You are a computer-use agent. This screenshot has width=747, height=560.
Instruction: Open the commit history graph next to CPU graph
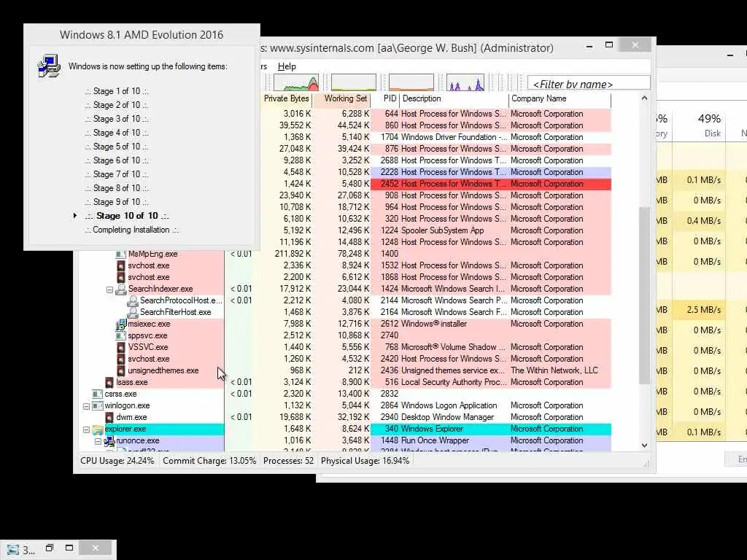tap(354, 82)
